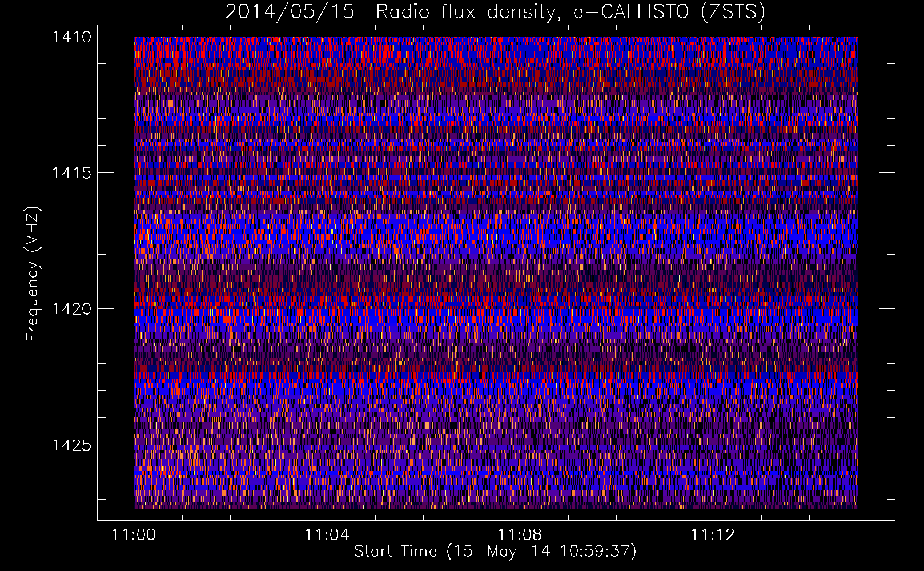Click the 11:12 time tick label
Screen dimensions: 924x571
point(713,534)
